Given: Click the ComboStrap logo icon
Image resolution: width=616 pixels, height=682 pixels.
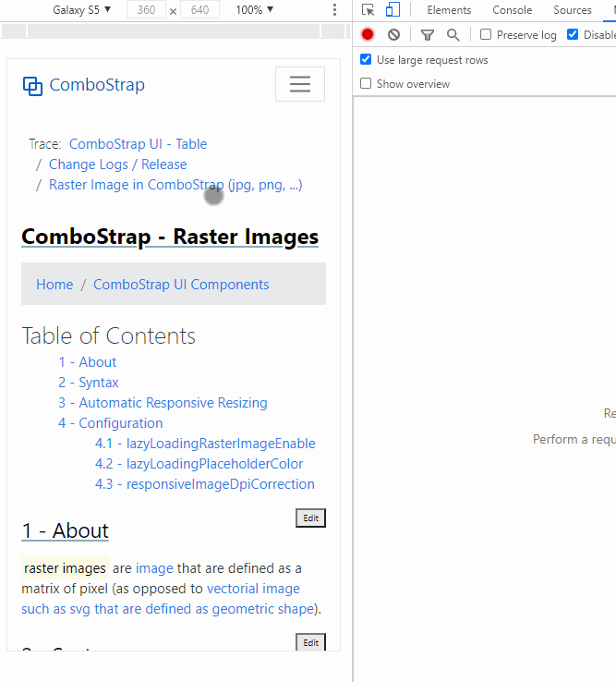Looking at the screenshot, I should click(x=32, y=86).
